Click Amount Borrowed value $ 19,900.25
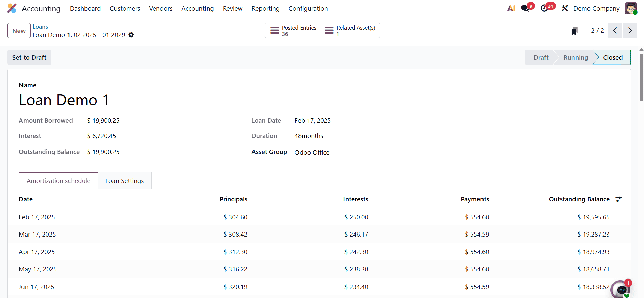The height and width of the screenshot is (298, 644). point(103,121)
